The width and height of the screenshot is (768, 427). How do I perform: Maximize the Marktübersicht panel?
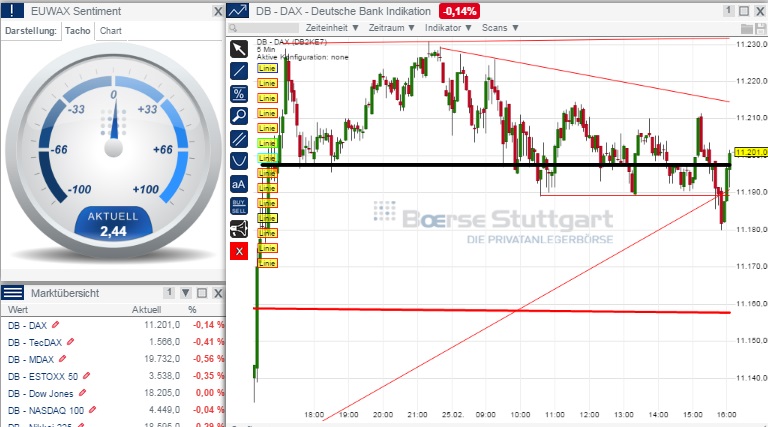202,293
